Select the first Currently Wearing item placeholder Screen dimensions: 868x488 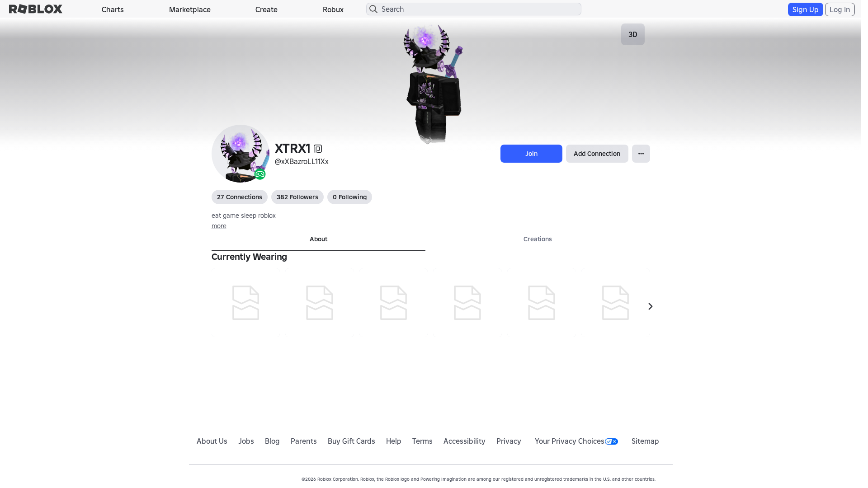click(246, 303)
